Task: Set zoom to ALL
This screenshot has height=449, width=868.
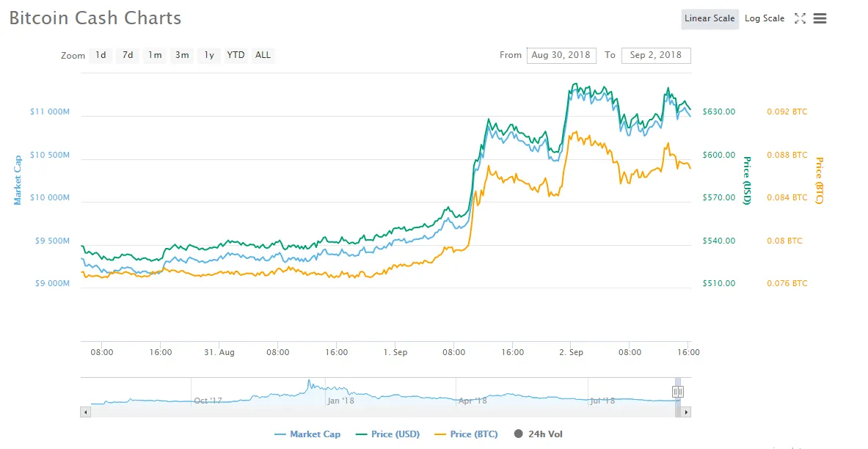Action: point(263,55)
